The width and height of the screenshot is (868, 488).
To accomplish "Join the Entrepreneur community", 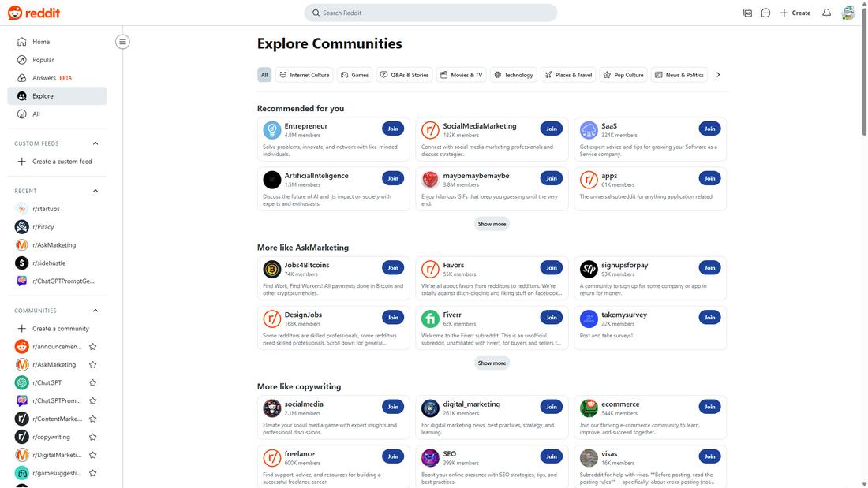I will tap(393, 129).
